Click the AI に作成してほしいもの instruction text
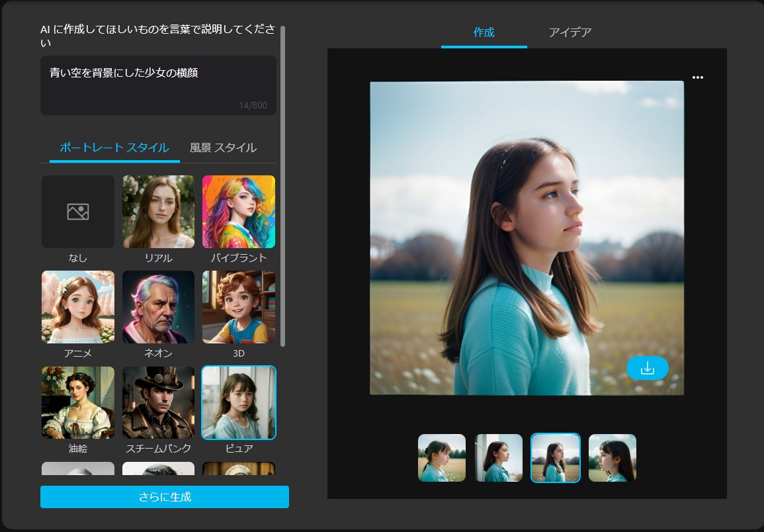Screen dimensions: 764x532 [x=157, y=36]
